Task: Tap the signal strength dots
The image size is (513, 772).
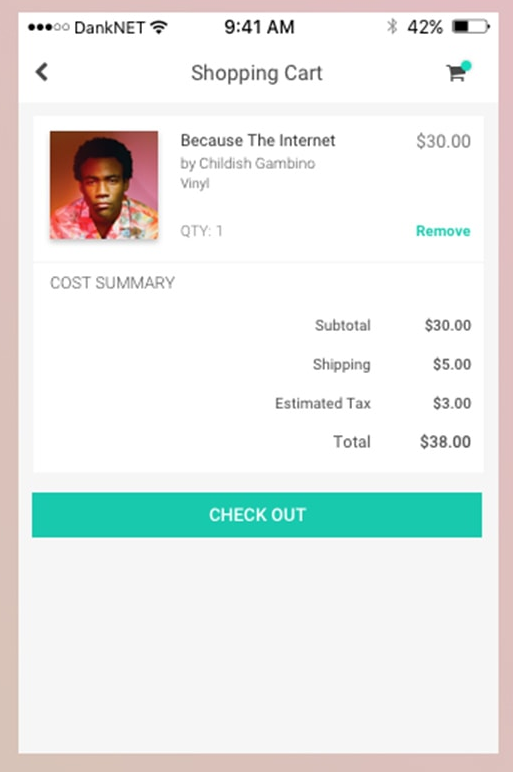Action: click(48, 27)
